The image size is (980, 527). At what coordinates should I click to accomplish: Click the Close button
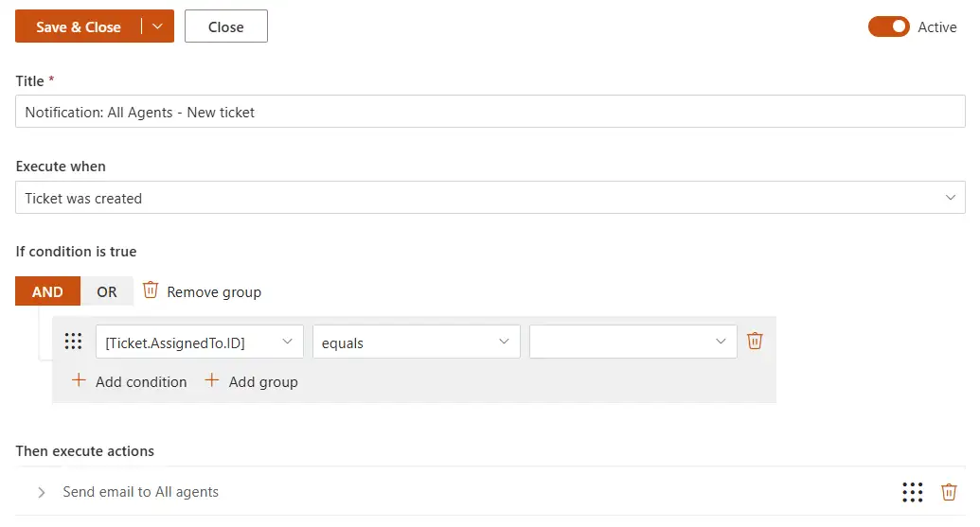(x=226, y=26)
